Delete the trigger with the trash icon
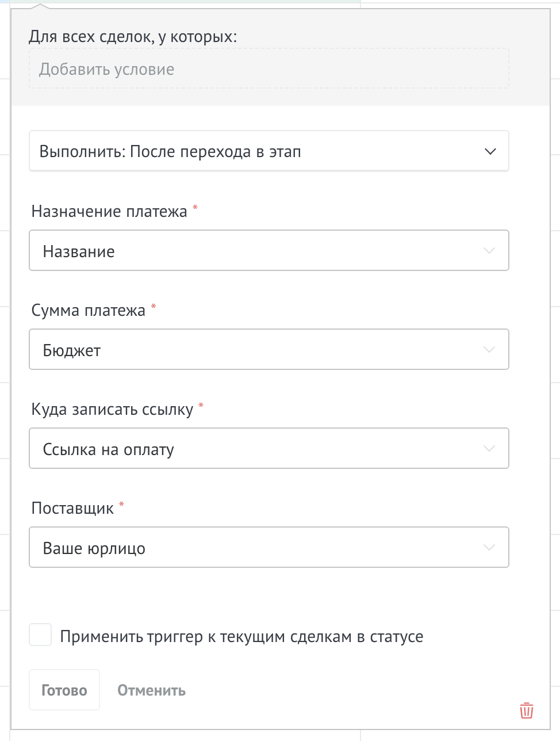The height and width of the screenshot is (741, 560). pyautogui.click(x=526, y=711)
